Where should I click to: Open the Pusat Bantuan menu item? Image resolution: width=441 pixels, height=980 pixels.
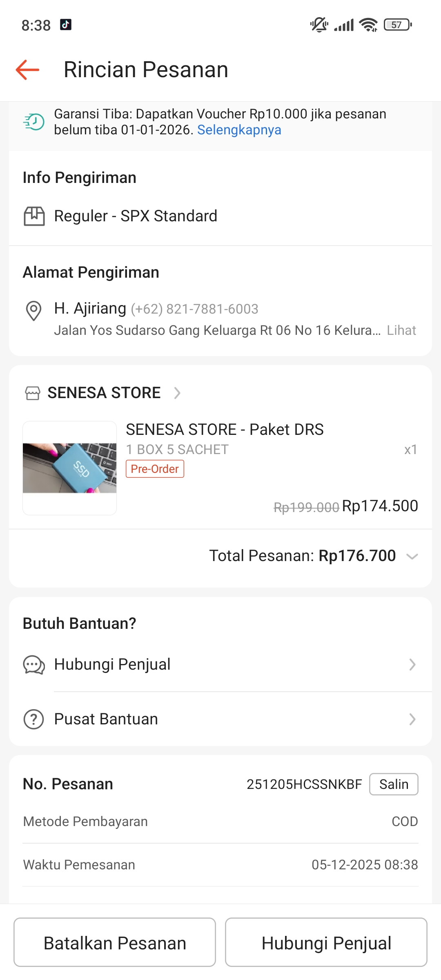tap(106, 719)
